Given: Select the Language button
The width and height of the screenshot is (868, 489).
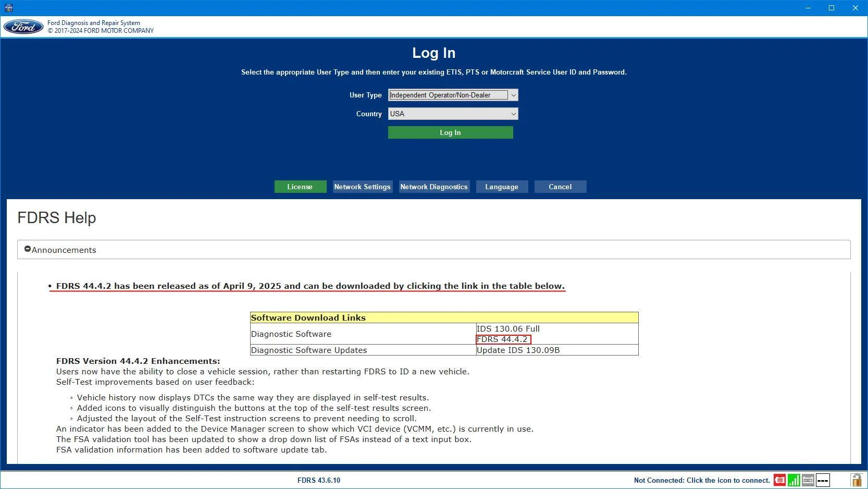Looking at the screenshot, I should [502, 187].
